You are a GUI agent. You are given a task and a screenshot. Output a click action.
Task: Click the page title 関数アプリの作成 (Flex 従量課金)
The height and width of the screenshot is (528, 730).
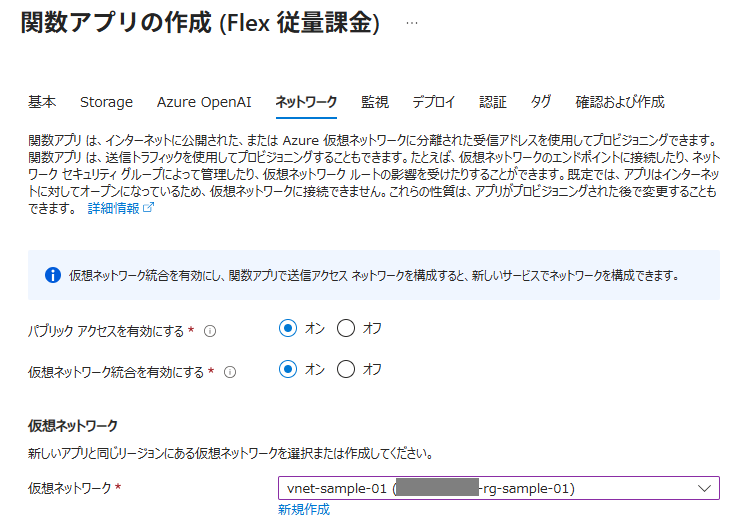(x=200, y=22)
